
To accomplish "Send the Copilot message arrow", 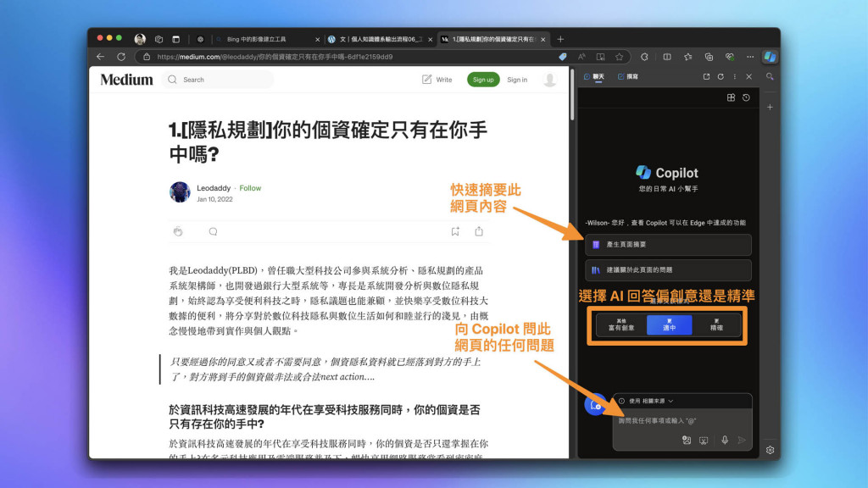I will pyautogui.click(x=742, y=441).
